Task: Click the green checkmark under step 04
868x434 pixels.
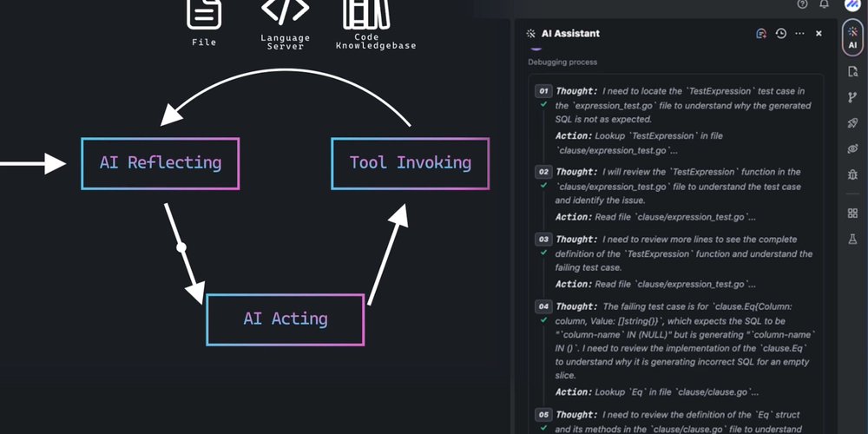Action: [x=543, y=319]
